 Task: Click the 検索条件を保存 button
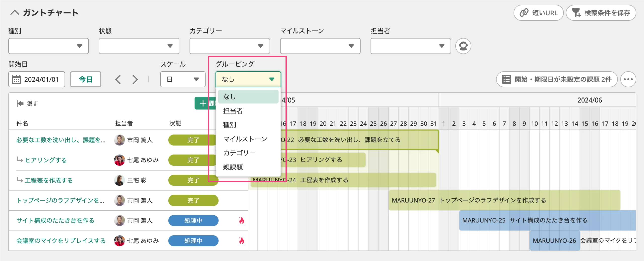(x=601, y=13)
